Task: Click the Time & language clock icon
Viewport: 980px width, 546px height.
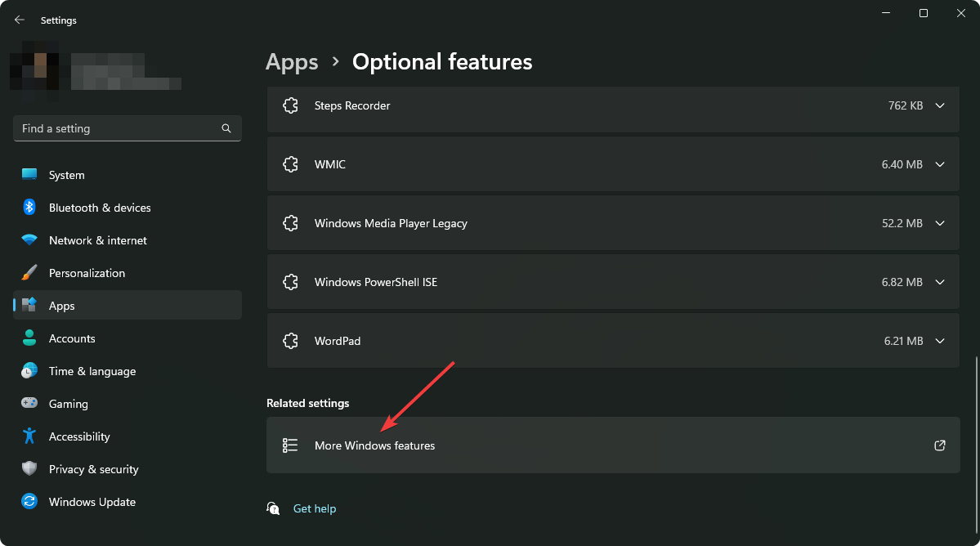Action: (29, 370)
